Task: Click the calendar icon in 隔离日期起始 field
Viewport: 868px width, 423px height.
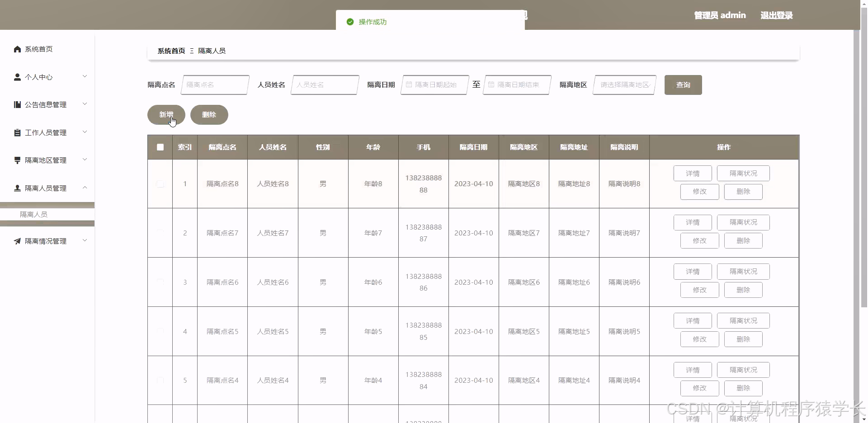Action: (409, 85)
